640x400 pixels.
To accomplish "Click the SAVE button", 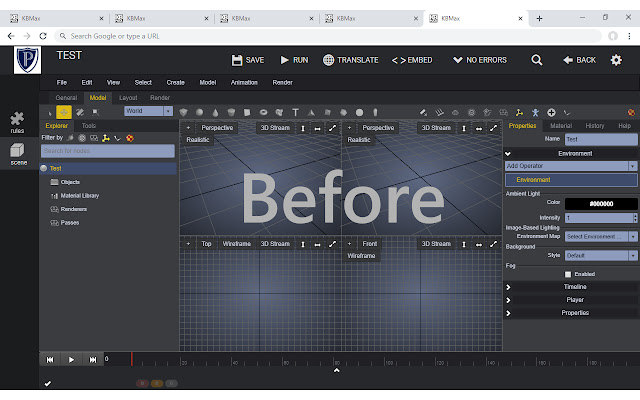I will click(247, 60).
